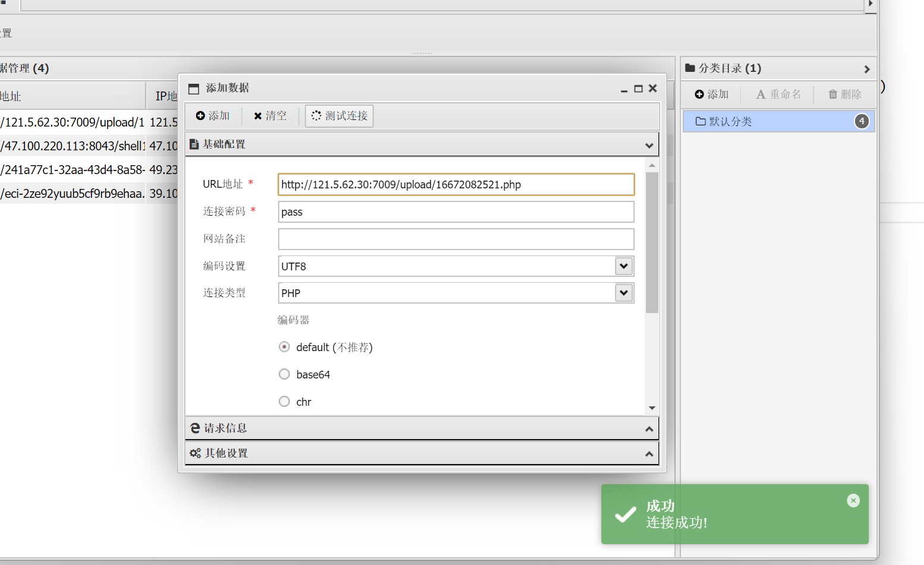Click the 其他设置 section header label
The height and width of the screenshot is (565, 924).
[226, 453]
